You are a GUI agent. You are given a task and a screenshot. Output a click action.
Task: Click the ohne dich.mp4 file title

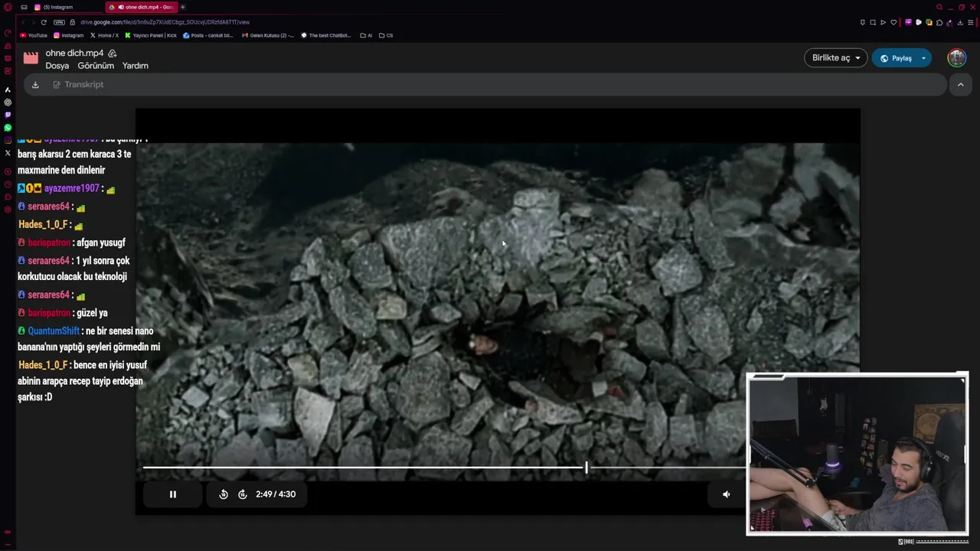[x=74, y=53]
